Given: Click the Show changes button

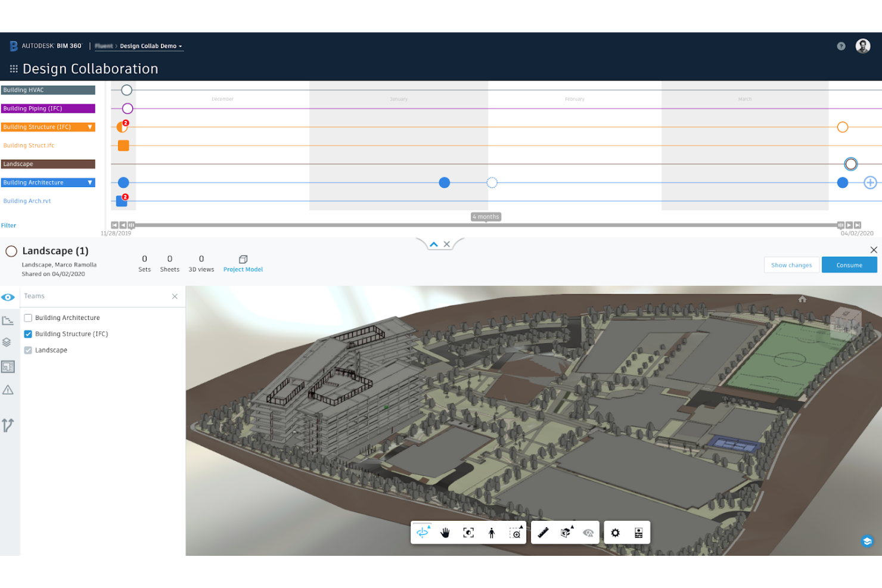Looking at the screenshot, I should coord(791,265).
